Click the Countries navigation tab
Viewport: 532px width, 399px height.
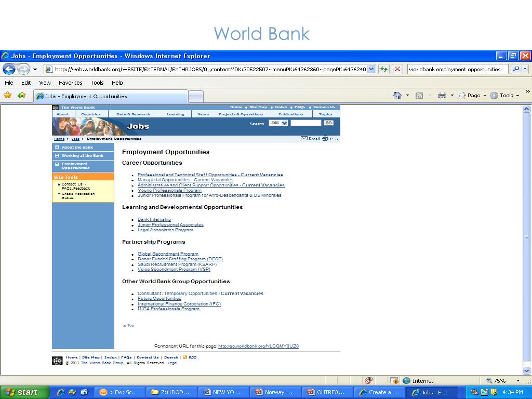[90, 114]
